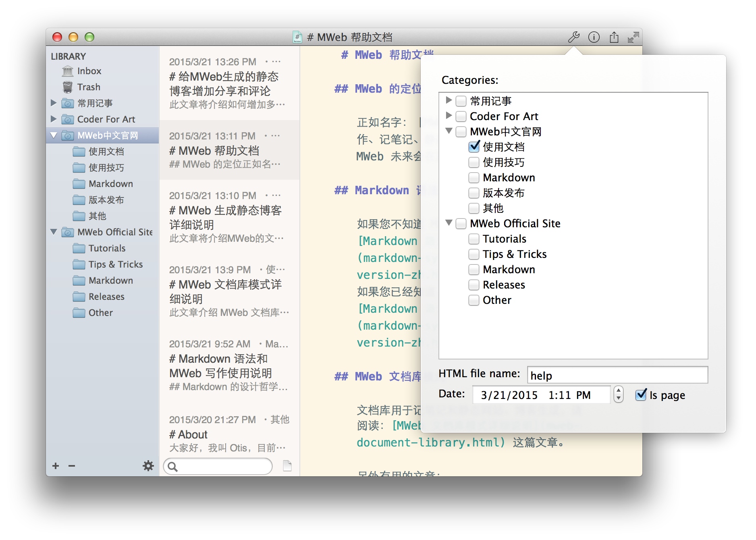This screenshot has width=756, height=540.
Task: Uncheck the 使用文档 category checkbox
Action: coord(474,147)
